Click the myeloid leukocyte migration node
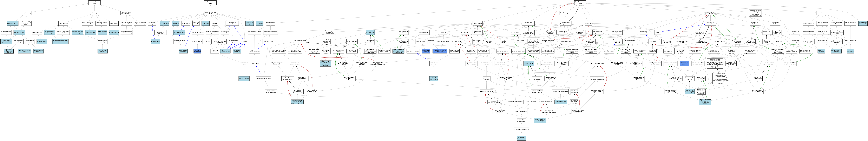 (487, 63)
